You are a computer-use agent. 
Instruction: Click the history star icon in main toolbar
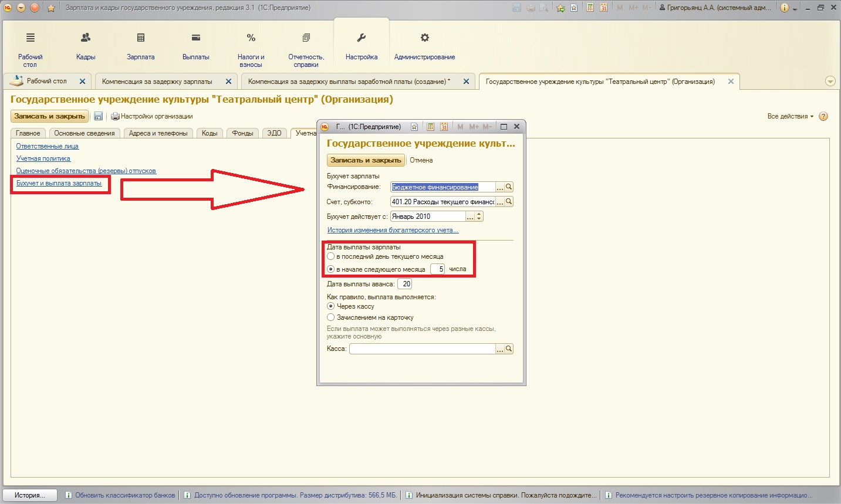pyautogui.click(x=574, y=8)
